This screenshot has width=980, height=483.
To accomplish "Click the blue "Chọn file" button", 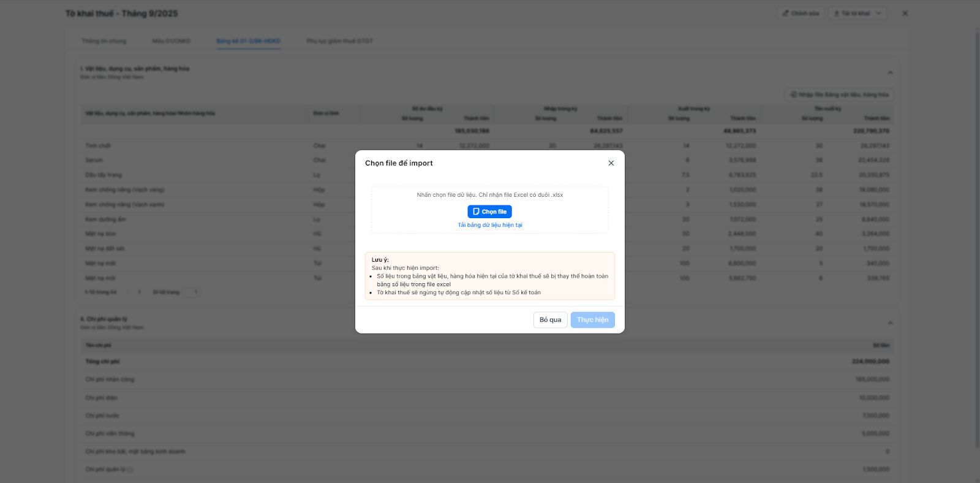I will [x=489, y=211].
